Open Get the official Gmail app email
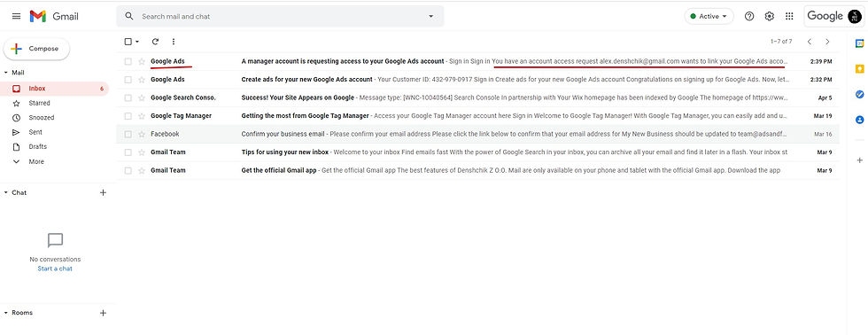The height and width of the screenshot is (335, 868). click(478, 170)
